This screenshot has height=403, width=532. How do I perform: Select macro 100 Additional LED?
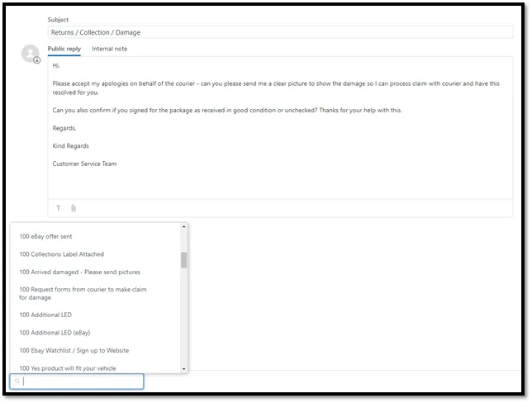[45, 315]
